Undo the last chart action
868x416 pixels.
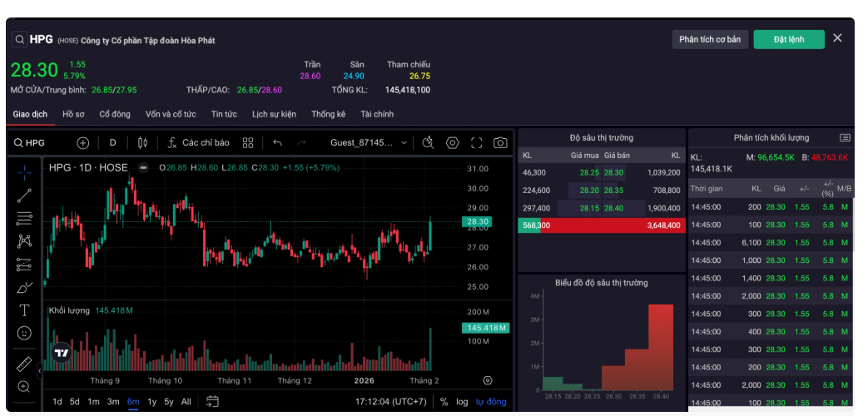pyautogui.click(x=277, y=143)
